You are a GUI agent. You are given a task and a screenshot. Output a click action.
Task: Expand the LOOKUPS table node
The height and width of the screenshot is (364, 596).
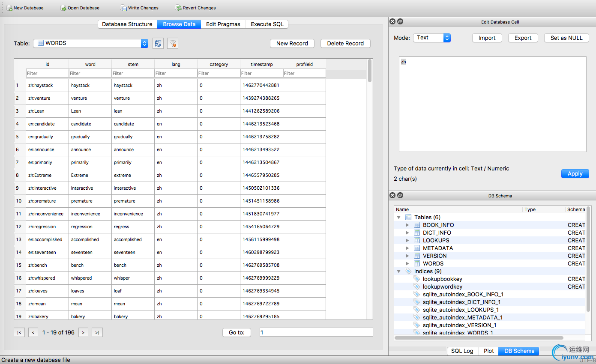407,241
